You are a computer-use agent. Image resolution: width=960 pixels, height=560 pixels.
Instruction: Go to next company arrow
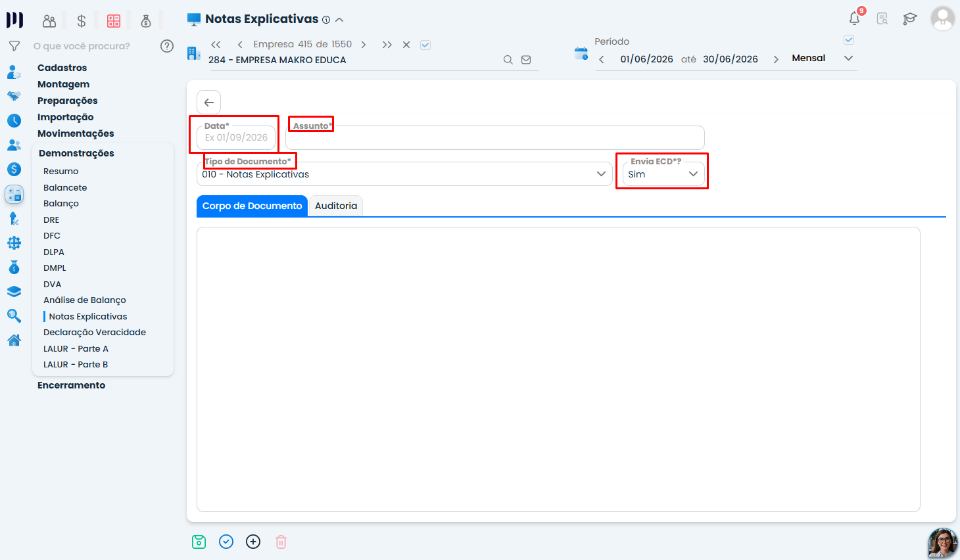coord(364,45)
